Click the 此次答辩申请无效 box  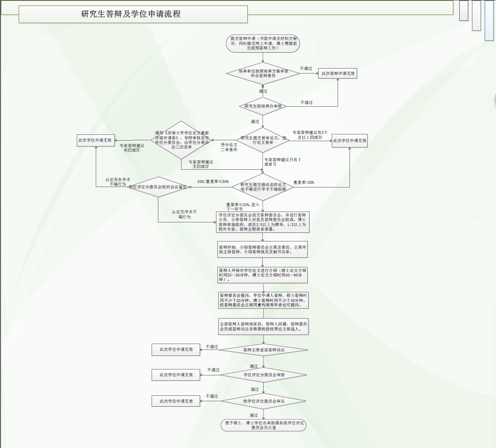tap(338, 73)
